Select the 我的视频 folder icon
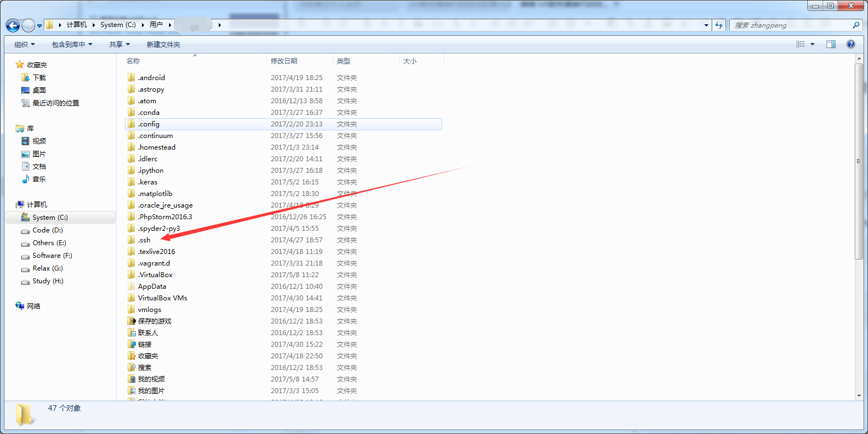This screenshot has height=434, width=868. [131, 379]
